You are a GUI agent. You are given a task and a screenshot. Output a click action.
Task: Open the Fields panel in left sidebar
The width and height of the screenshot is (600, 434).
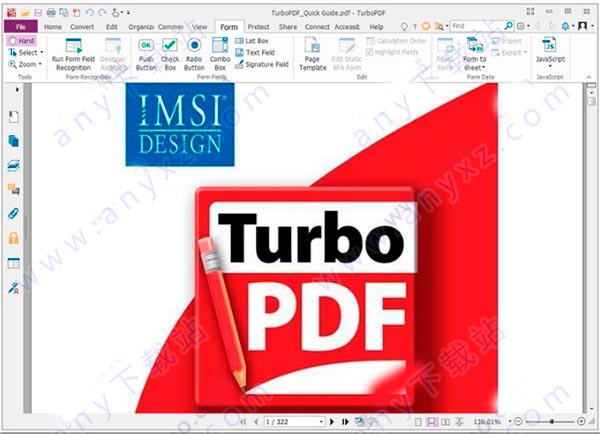(x=14, y=263)
